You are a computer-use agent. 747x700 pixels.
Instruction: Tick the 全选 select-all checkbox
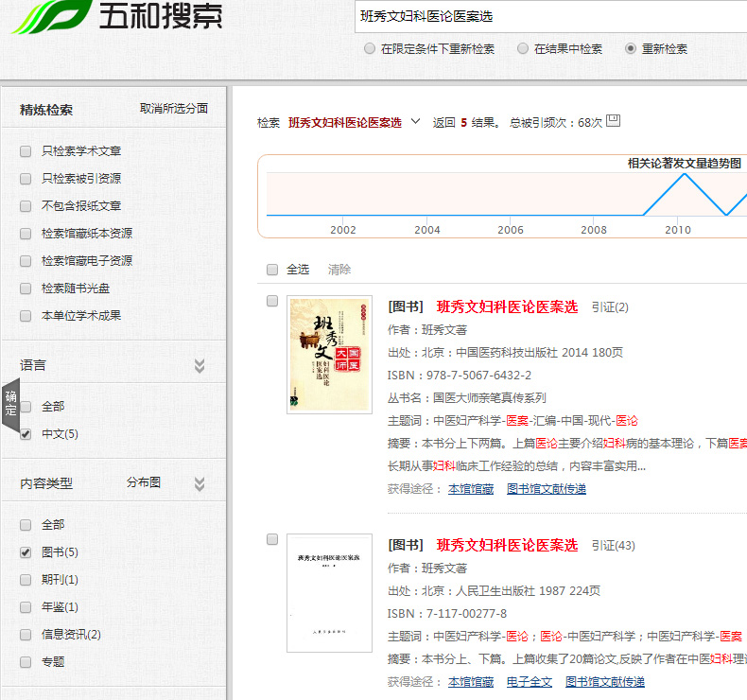point(272,270)
